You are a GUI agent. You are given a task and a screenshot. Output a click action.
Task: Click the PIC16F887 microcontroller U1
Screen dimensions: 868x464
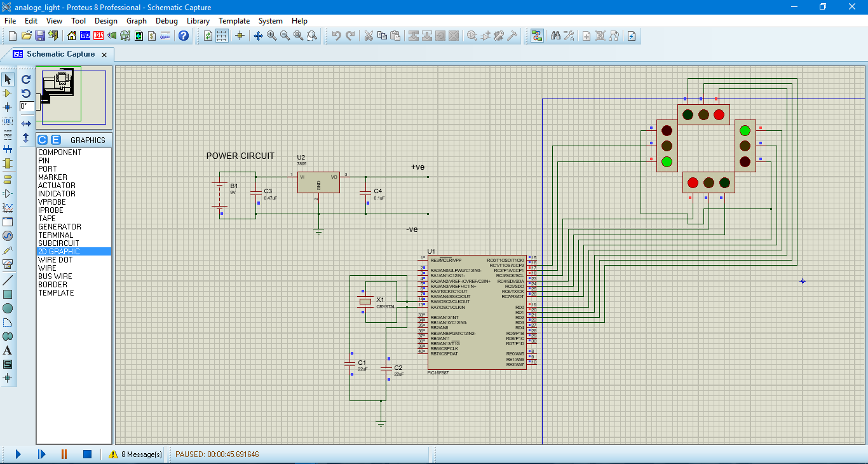[477, 312]
